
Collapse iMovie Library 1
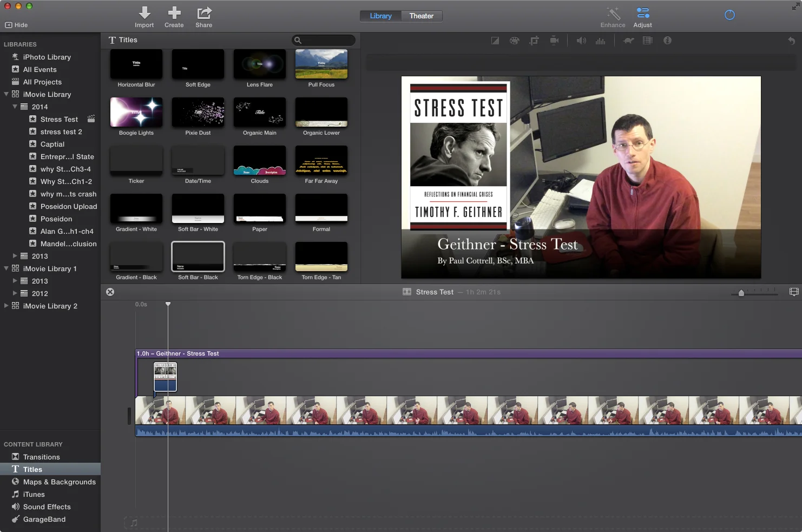tap(6, 268)
